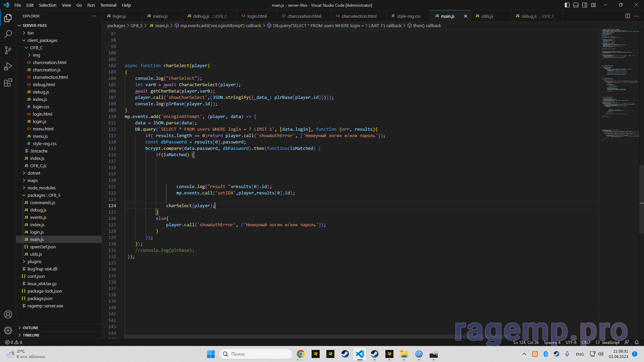
Task: Open qBittorrent from the taskbar
Action: pyautogui.click(x=419, y=354)
